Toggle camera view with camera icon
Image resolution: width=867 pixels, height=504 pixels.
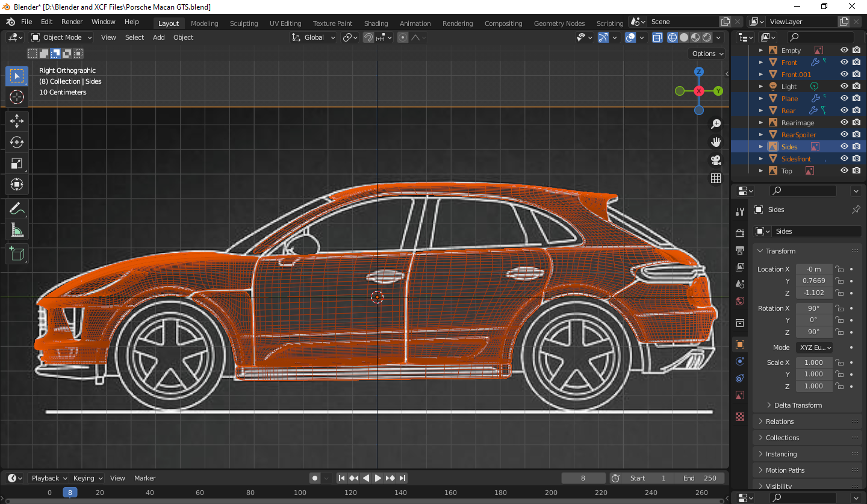tap(716, 160)
